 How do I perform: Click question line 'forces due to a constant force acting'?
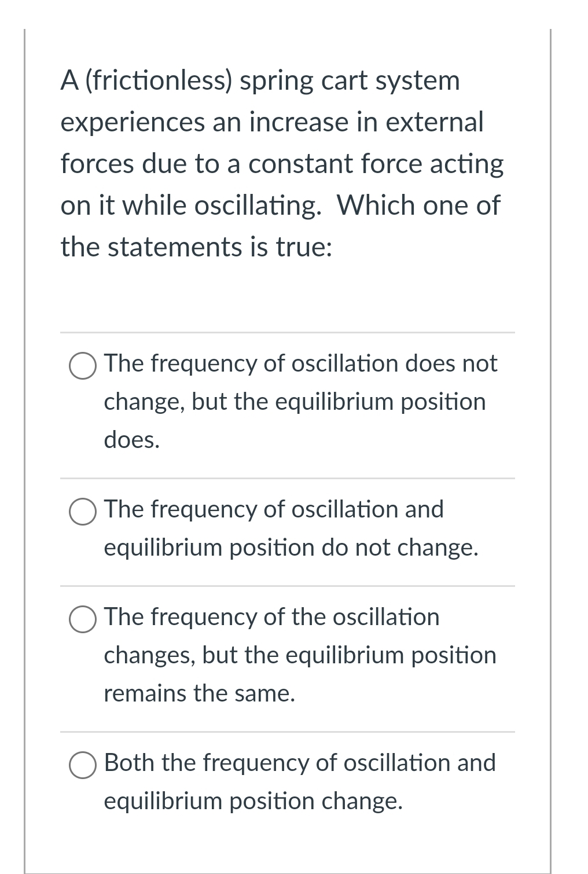pos(282,164)
